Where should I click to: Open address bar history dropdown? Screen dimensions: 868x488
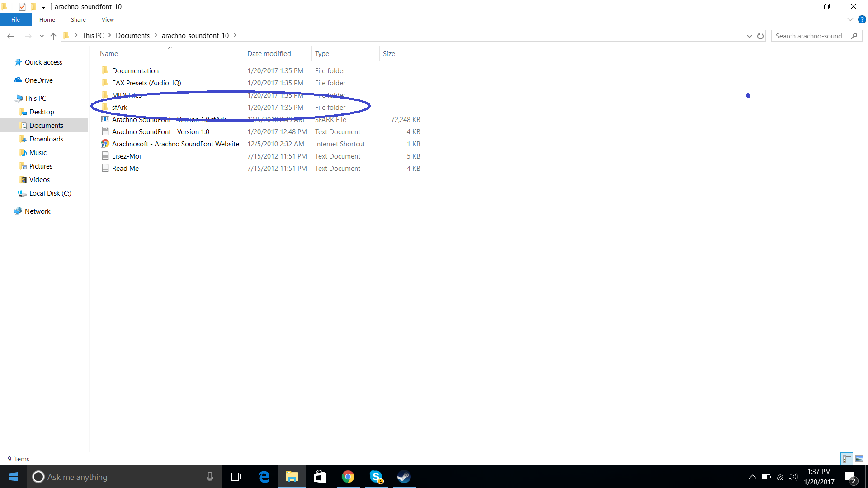(749, 36)
